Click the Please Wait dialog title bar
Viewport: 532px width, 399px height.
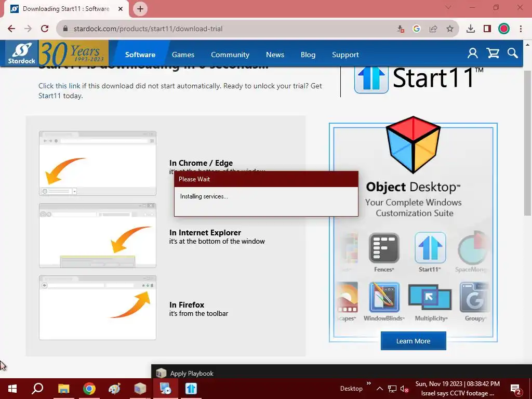(x=266, y=179)
